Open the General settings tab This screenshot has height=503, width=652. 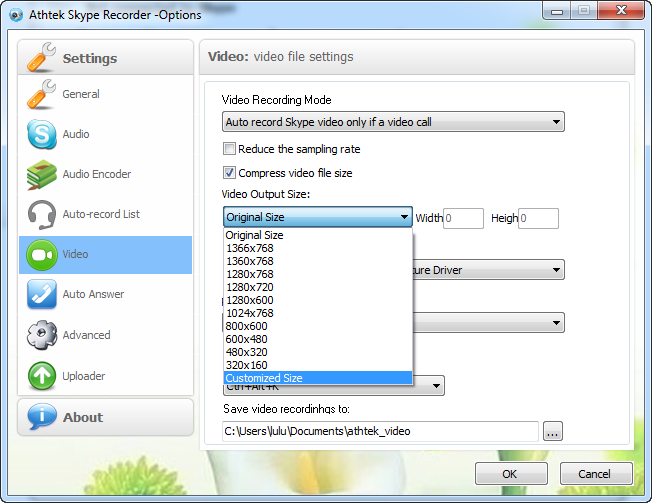106,94
